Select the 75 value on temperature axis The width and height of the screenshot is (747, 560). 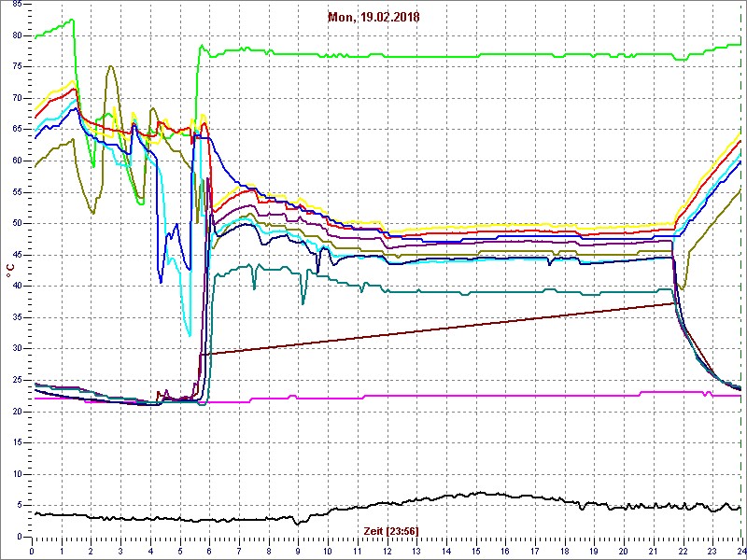pyautogui.click(x=16, y=66)
